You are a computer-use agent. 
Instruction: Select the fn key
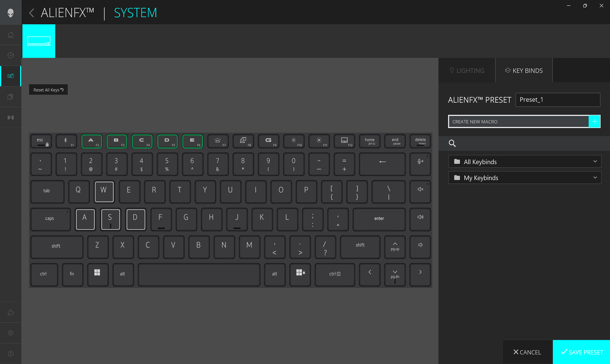(73, 275)
